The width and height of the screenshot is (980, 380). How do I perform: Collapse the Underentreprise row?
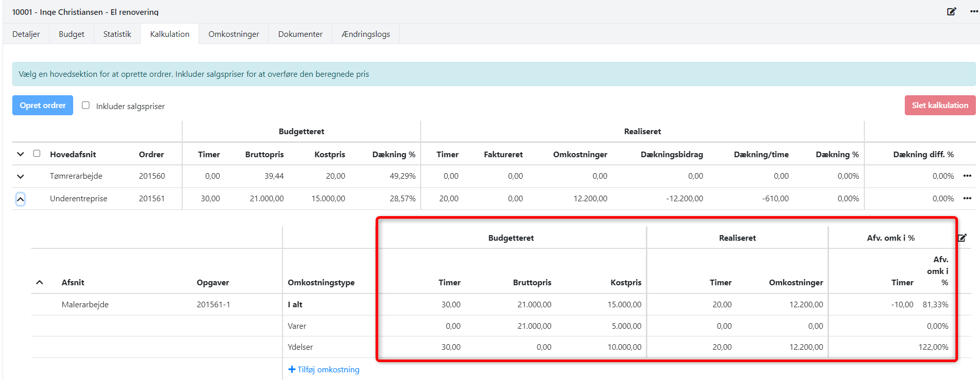tap(20, 199)
